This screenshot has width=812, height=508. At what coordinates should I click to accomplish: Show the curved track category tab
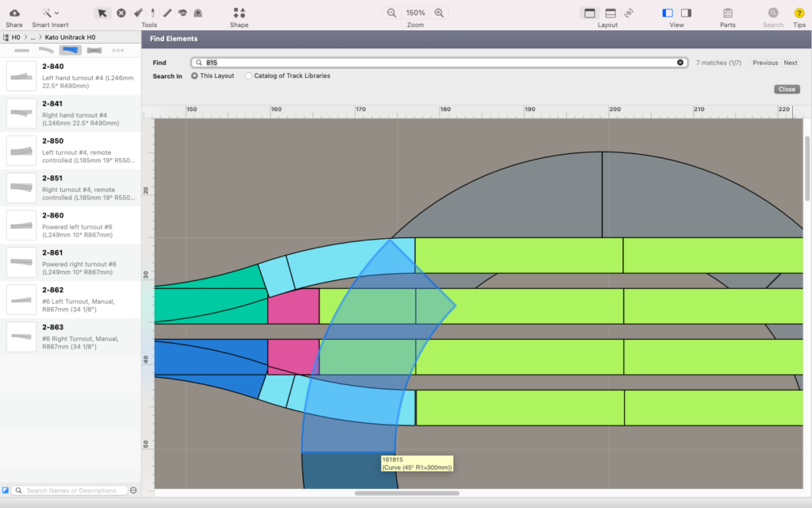click(x=46, y=50)
